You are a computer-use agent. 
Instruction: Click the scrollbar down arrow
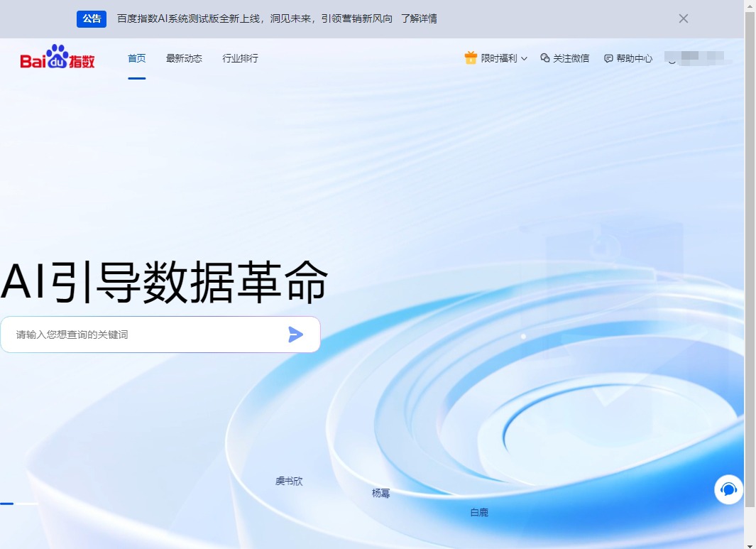pos(750,545)
